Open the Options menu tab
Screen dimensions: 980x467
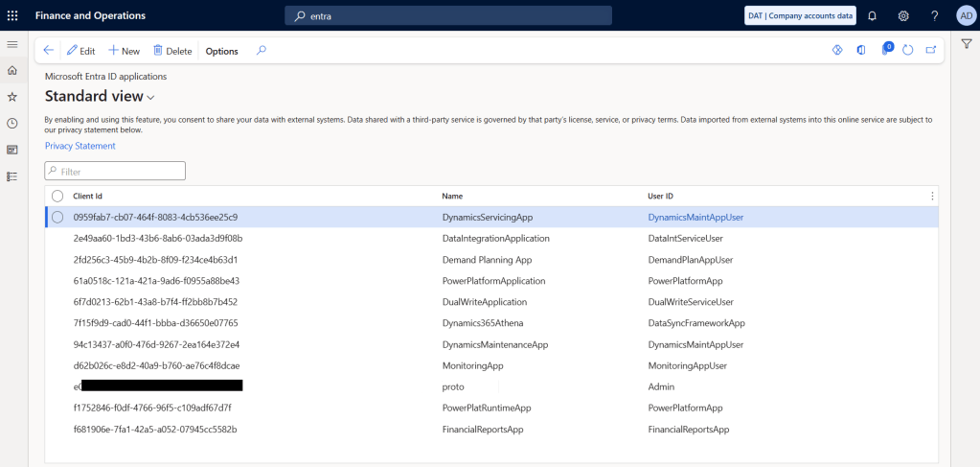click(x=221, y=51)
